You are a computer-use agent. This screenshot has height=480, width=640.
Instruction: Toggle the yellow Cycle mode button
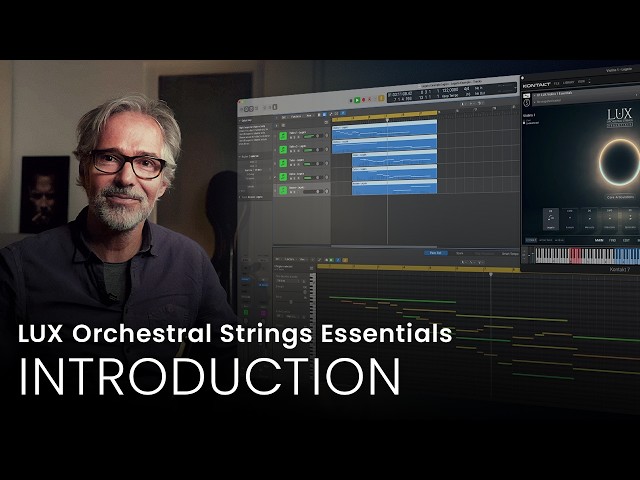pyautogui.click(x=381, y=98)
